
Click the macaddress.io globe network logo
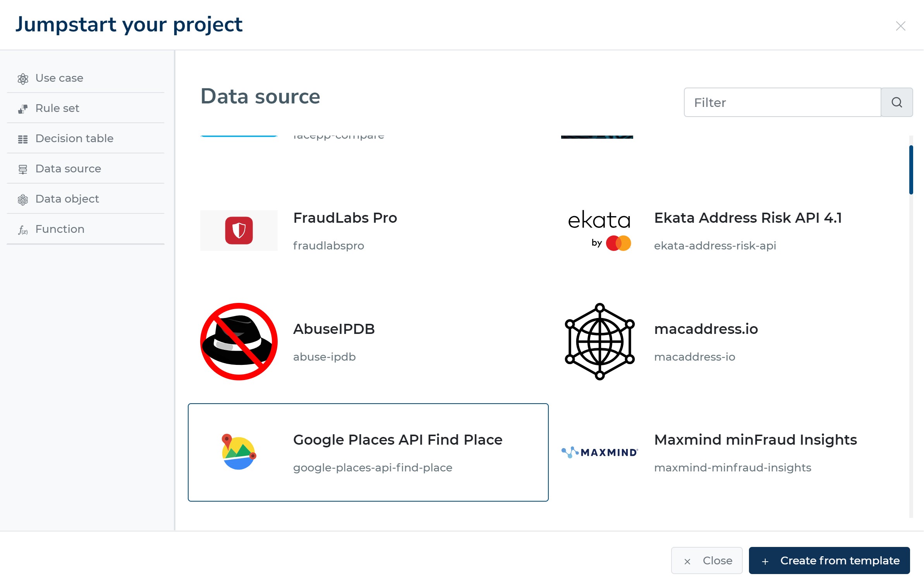pyautogui.click(x=599, y=341)
